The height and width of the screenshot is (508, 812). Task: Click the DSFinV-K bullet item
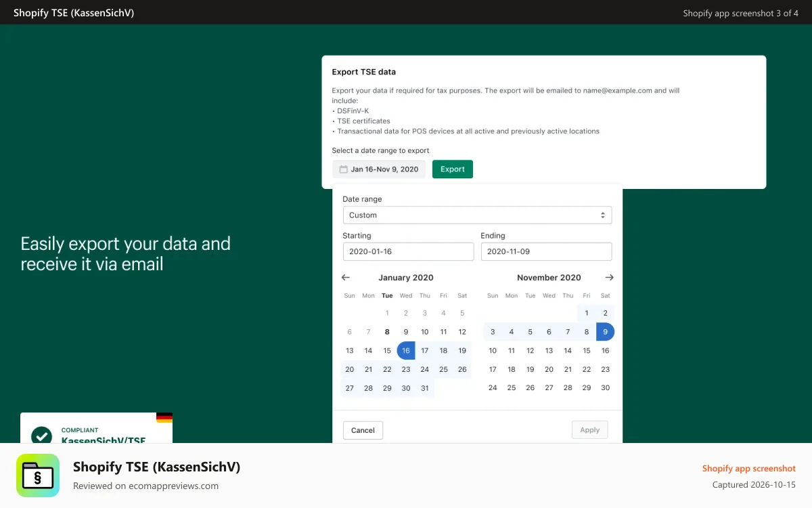coord(351,111)
